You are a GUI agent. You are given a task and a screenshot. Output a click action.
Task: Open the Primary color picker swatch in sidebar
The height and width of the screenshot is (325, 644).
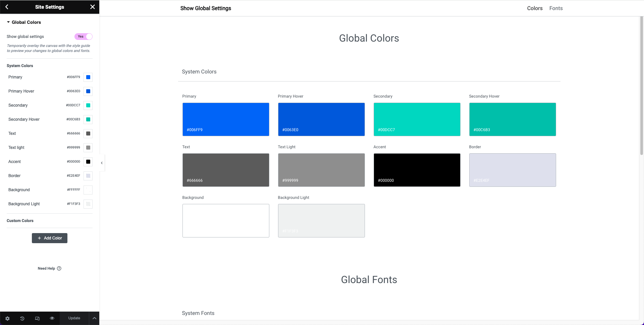88,77
